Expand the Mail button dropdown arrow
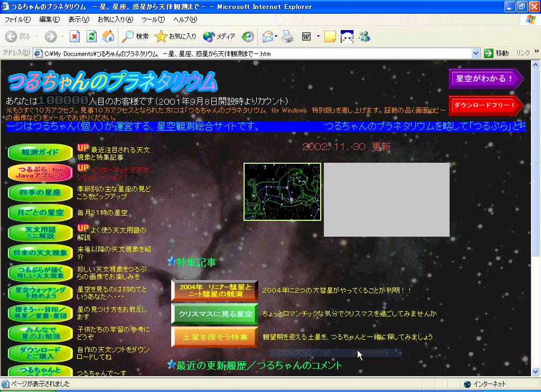Viewport: 541px width, 392px height. pyautogui.click(x=276, y=36)
